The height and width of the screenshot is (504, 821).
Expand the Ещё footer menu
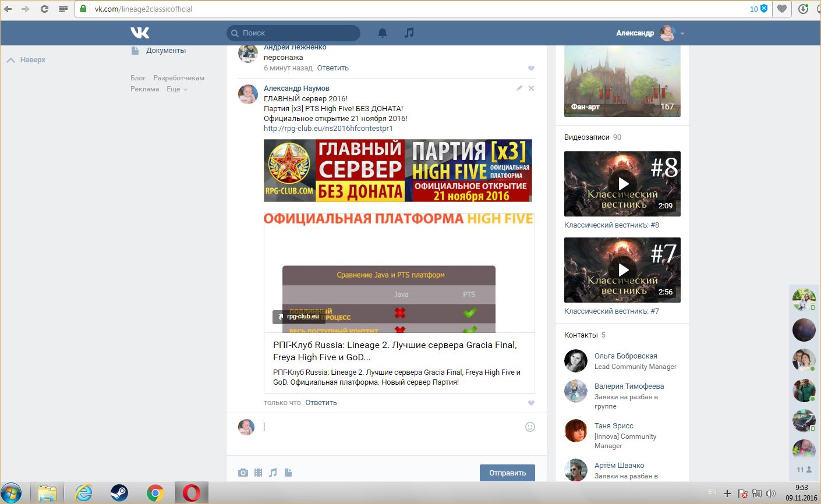click(177, 89)
